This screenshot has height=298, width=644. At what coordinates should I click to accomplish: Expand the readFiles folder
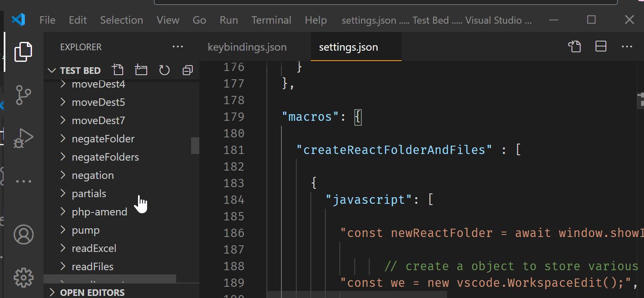point(121,266)
